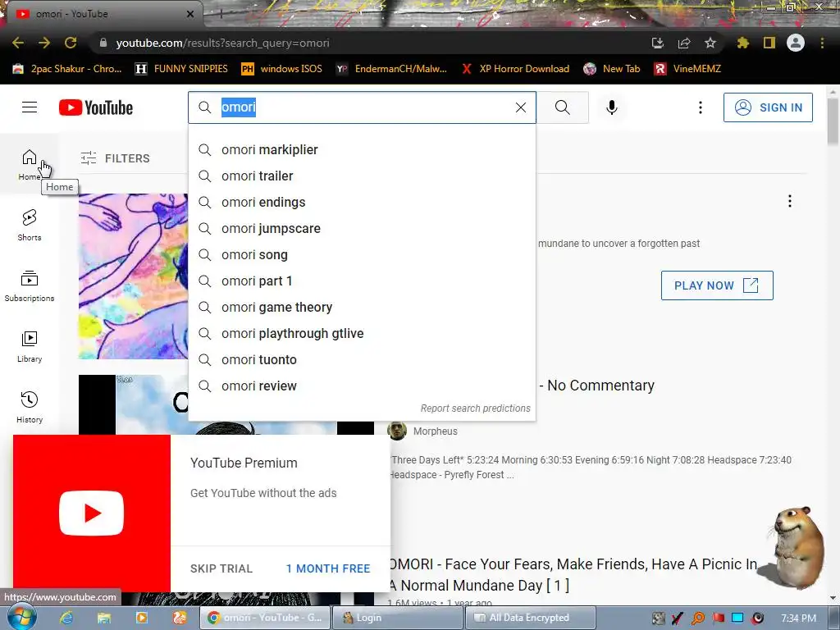Click the colorful OMORI game artwork thumbnail
Image resolution: width=840 pixels, height=630 pixels.
coord(134,276)
